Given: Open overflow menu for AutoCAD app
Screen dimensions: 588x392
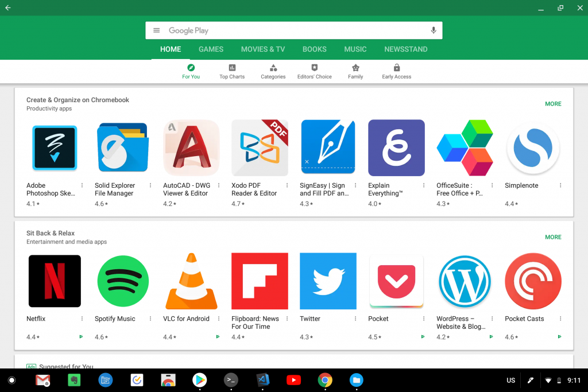Looking at the screenshot, I should coord(219,185).
